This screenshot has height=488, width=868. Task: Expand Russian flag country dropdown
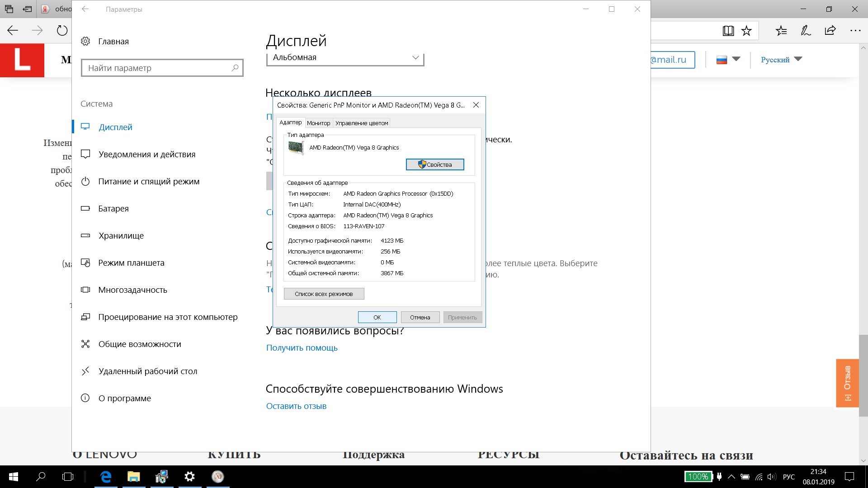pos(728,59)
